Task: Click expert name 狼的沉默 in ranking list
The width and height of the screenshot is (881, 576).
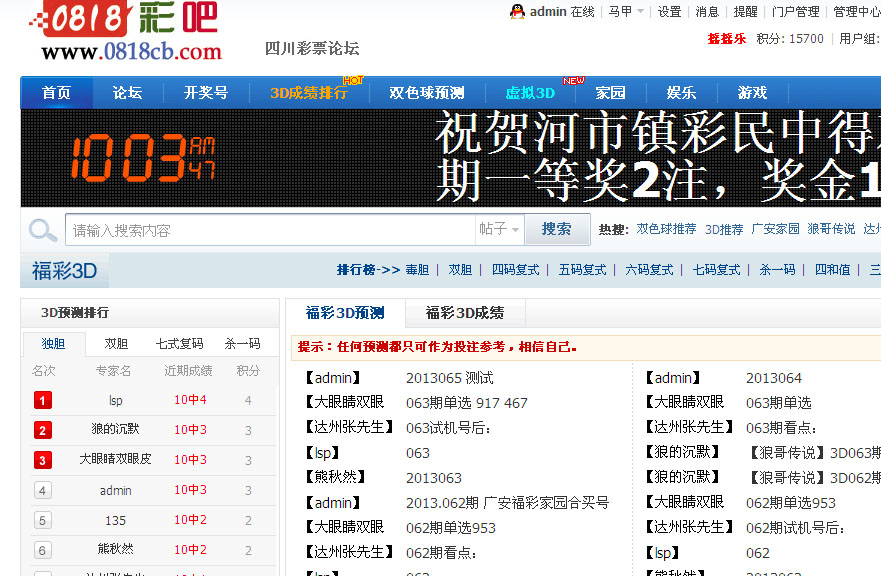Action: tap(115, 429)
